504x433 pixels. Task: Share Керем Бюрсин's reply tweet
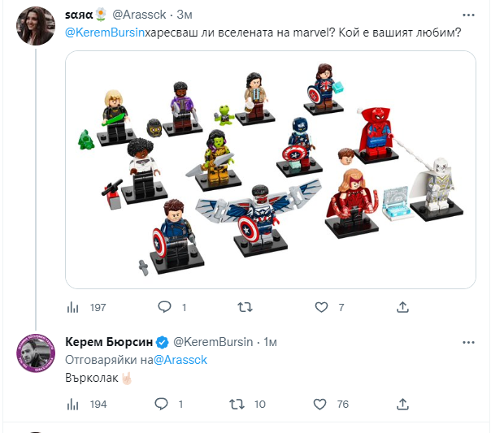point(402,404)
